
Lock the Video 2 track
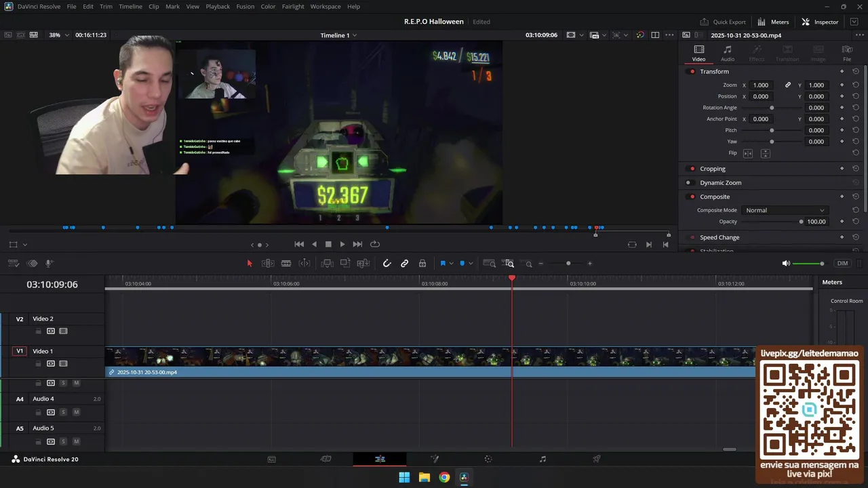39,331
